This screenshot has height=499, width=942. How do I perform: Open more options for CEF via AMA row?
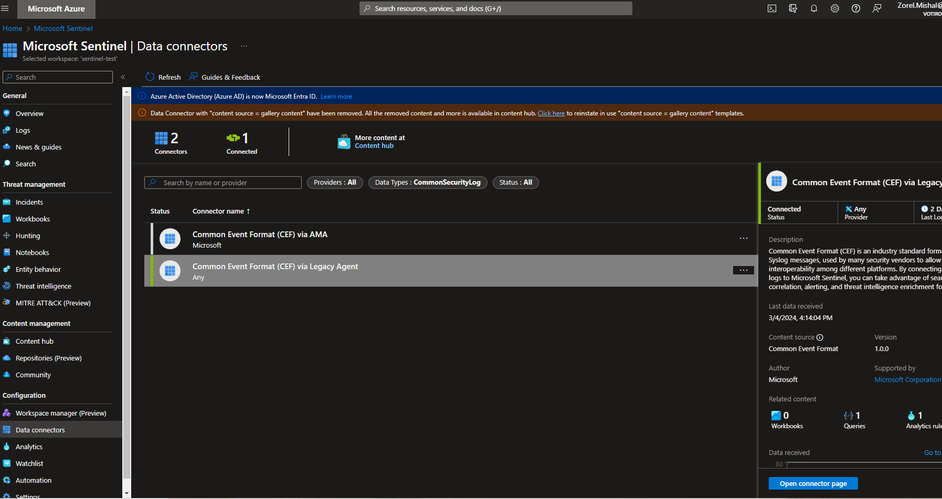point(743,238)
